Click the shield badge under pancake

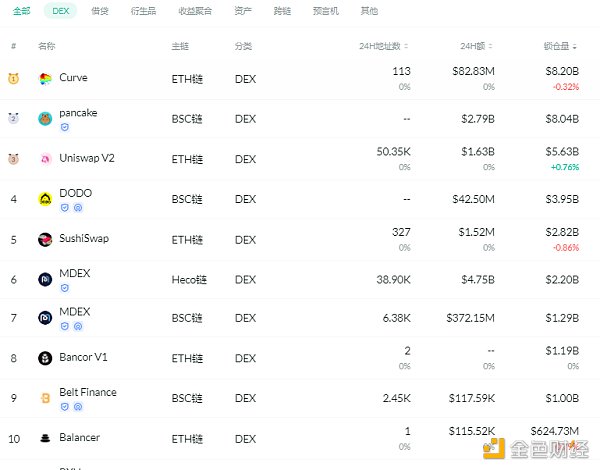click(x=65, y=127)
